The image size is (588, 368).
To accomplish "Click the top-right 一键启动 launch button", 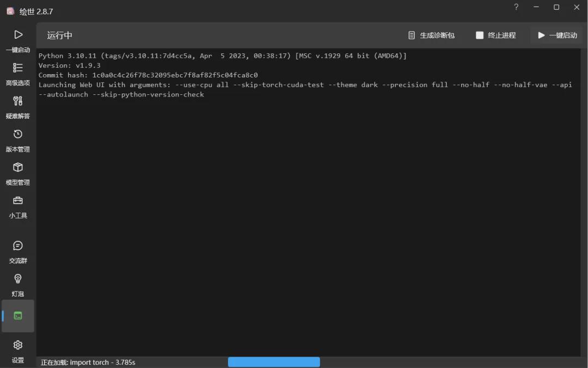I will click(556, 35).
